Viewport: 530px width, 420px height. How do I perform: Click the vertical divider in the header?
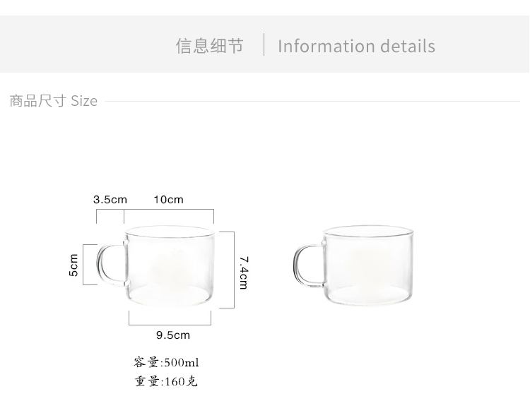coord(264,44)
